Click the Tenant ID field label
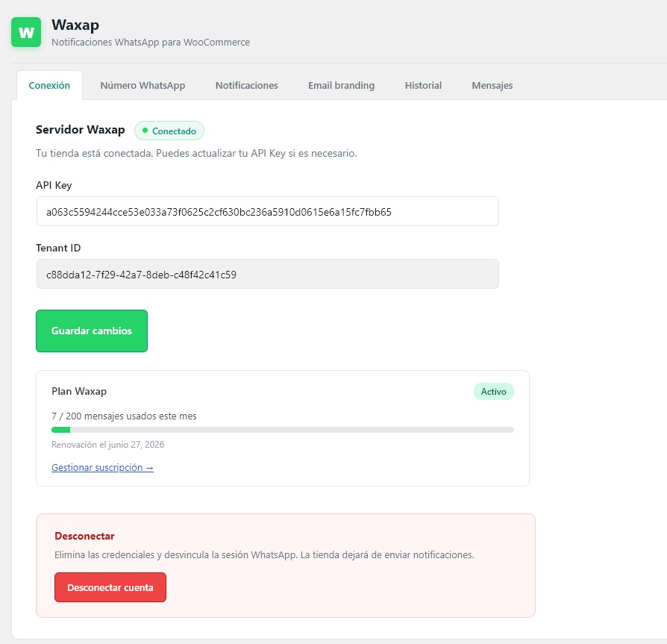Viewport: 667px width, 644px height. 58,248
